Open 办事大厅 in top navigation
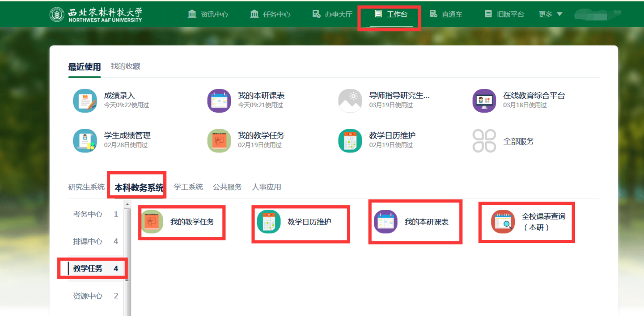The width and height of the screenshot is (644, 316). point(332,14)
